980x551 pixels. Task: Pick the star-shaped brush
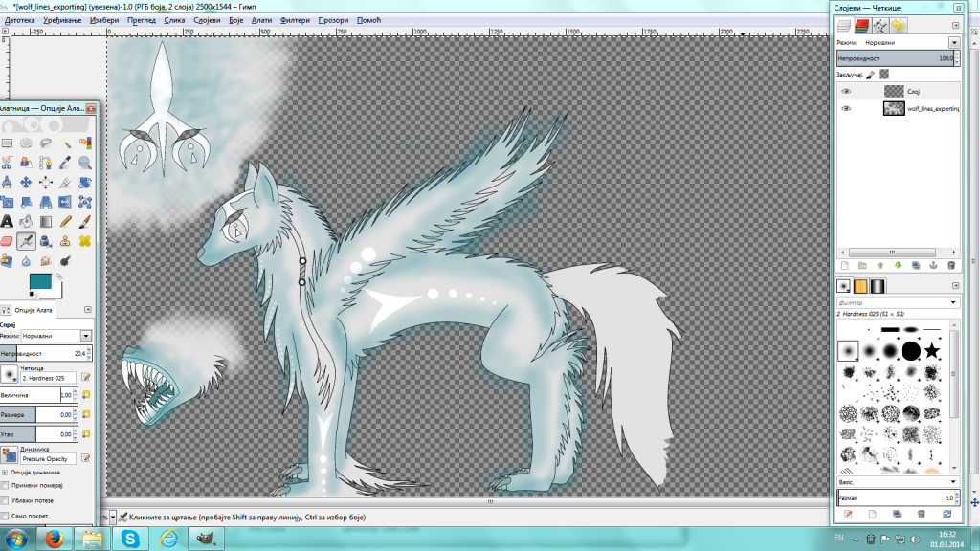(931, 351)
